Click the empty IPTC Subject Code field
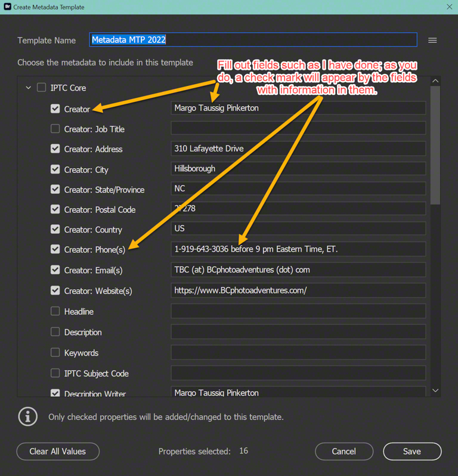The image size is (458, 476). [298, 373]
